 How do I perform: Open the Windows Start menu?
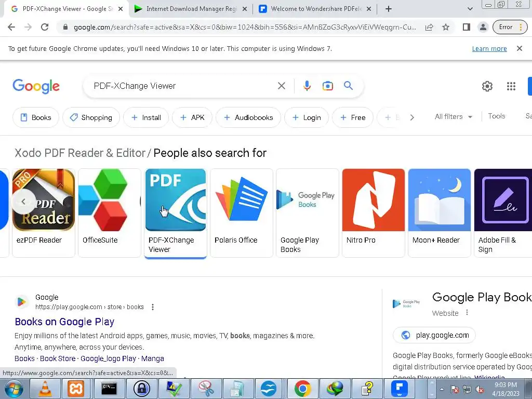(x=14, y=389)
